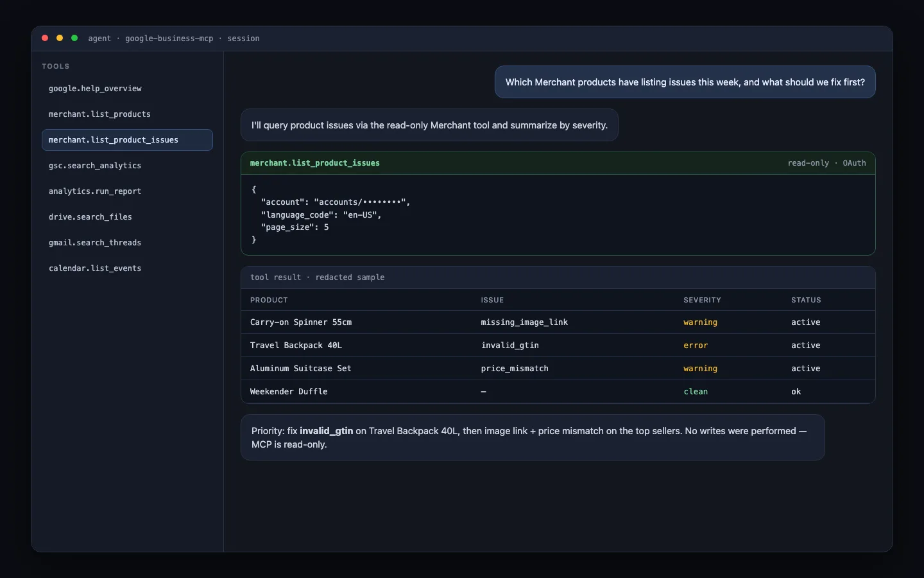Click the STATUS column header
Viewport: 924px width, 578px height.
pos(806,300)
